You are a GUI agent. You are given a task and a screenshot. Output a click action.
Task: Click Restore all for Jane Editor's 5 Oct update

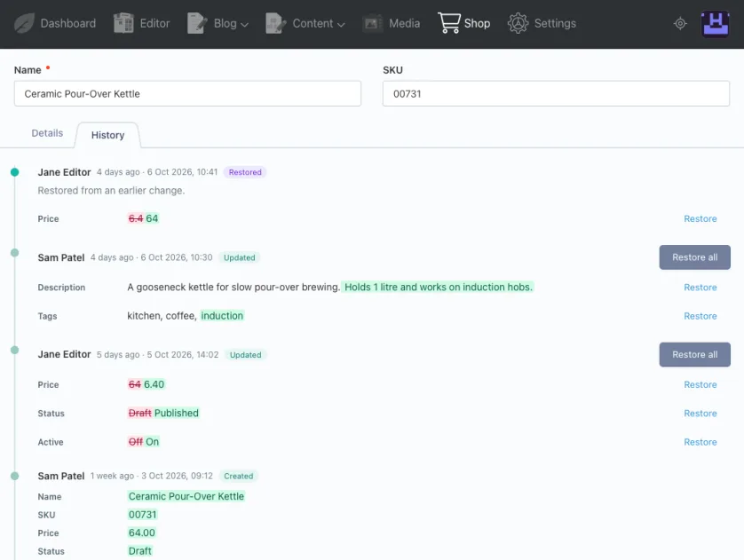click(x=694, y=355)
